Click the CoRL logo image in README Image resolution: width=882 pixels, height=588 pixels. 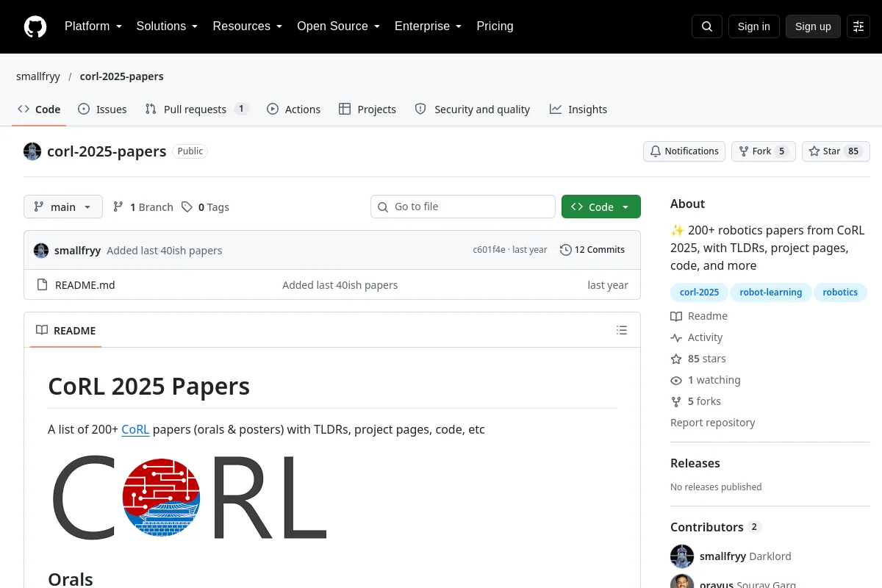pos(188,496)
